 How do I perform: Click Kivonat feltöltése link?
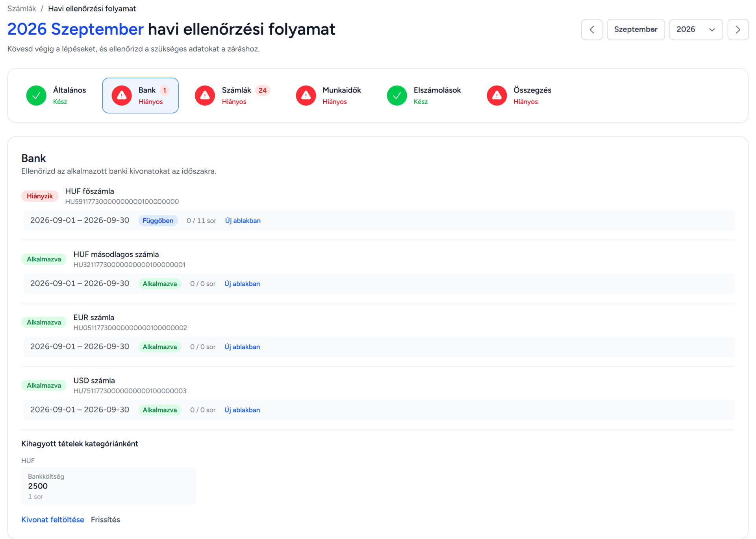(53, 520)
